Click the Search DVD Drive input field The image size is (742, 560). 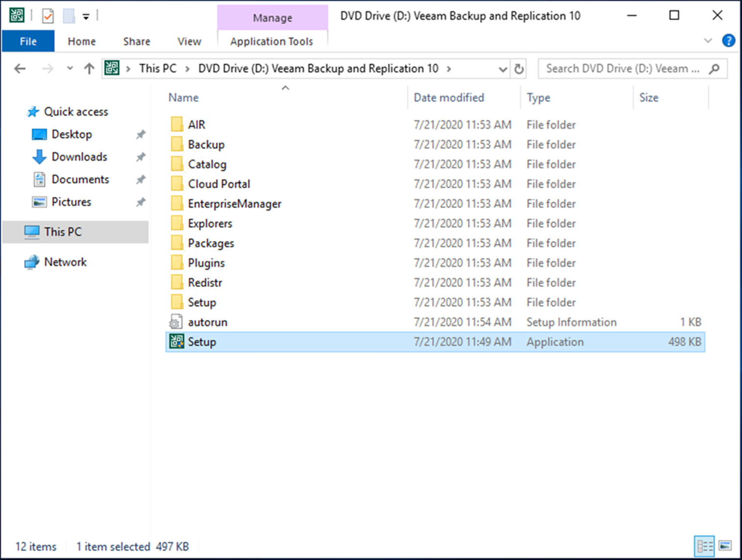(x=623, y=69)
